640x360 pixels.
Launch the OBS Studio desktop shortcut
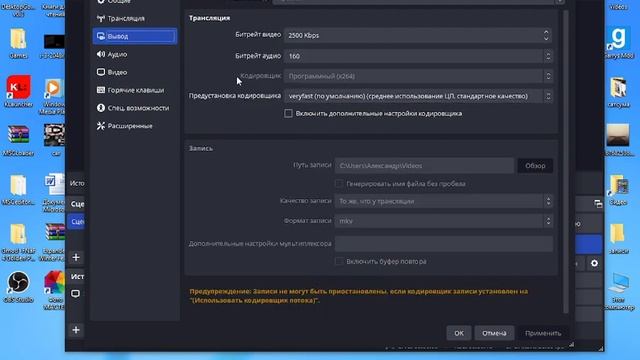coord(18,287)
